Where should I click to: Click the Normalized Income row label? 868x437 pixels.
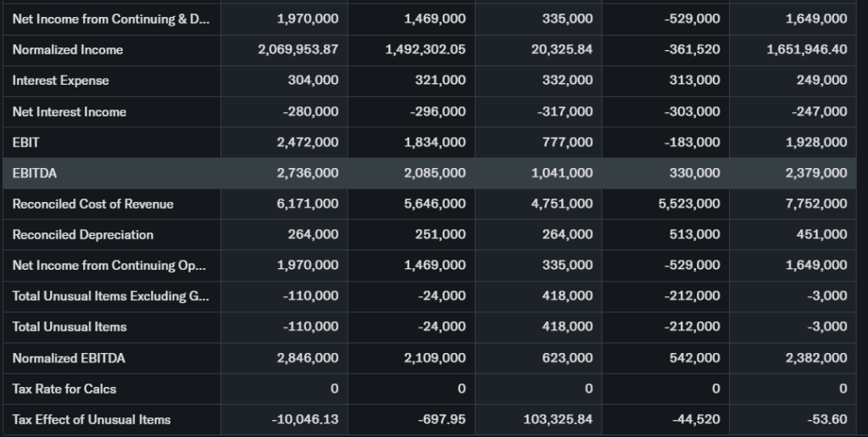tap(68, 50)
